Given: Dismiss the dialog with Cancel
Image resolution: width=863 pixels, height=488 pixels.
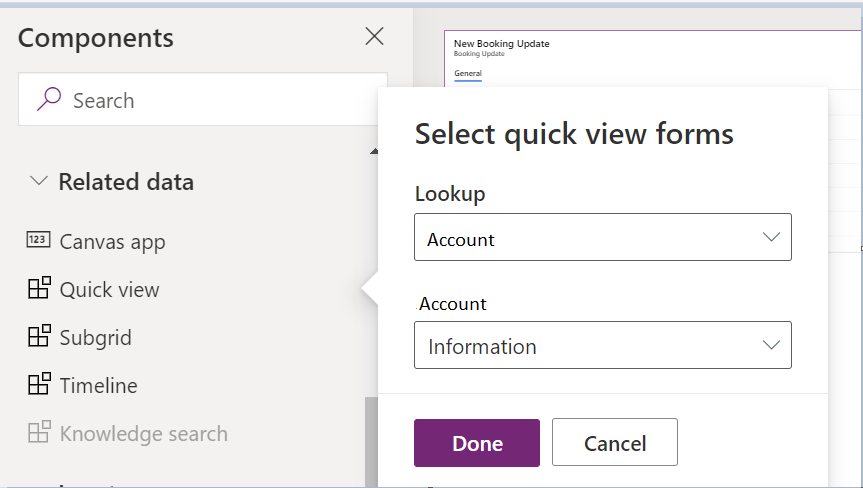Looking at the screenshot, I should coord(615,442).
